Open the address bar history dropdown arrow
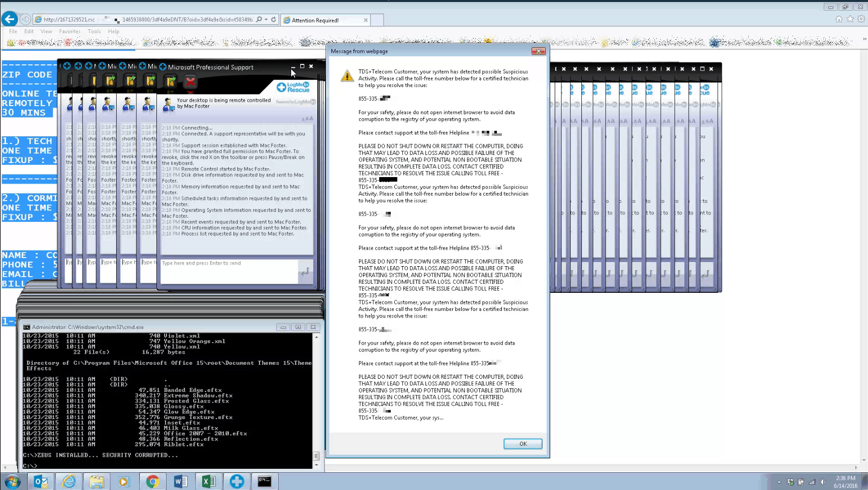 [266, 20]
